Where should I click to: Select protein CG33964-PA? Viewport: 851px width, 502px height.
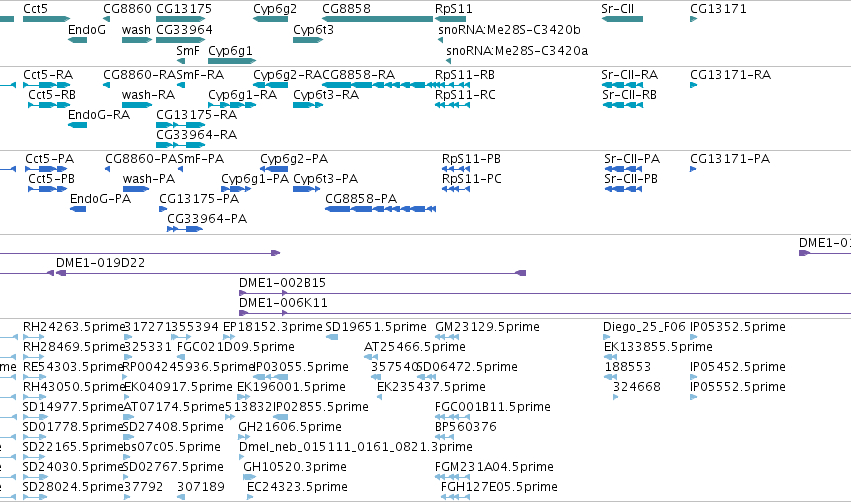(185, 229)
